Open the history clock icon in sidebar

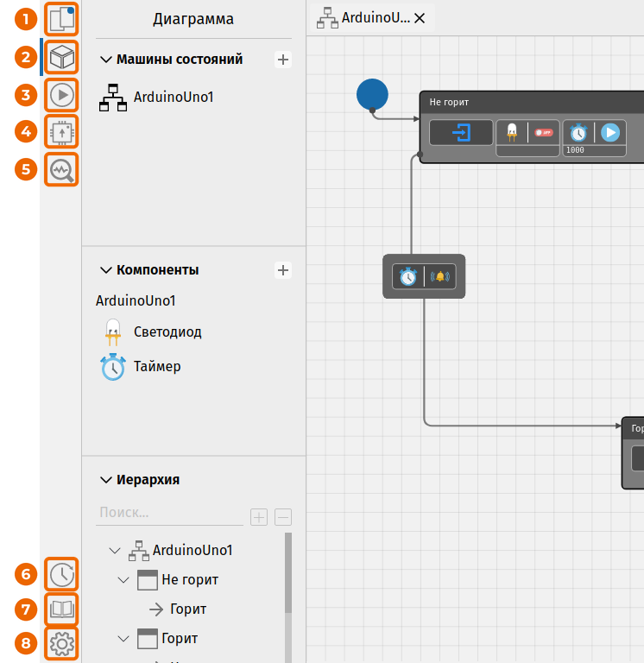coord(62,574)
